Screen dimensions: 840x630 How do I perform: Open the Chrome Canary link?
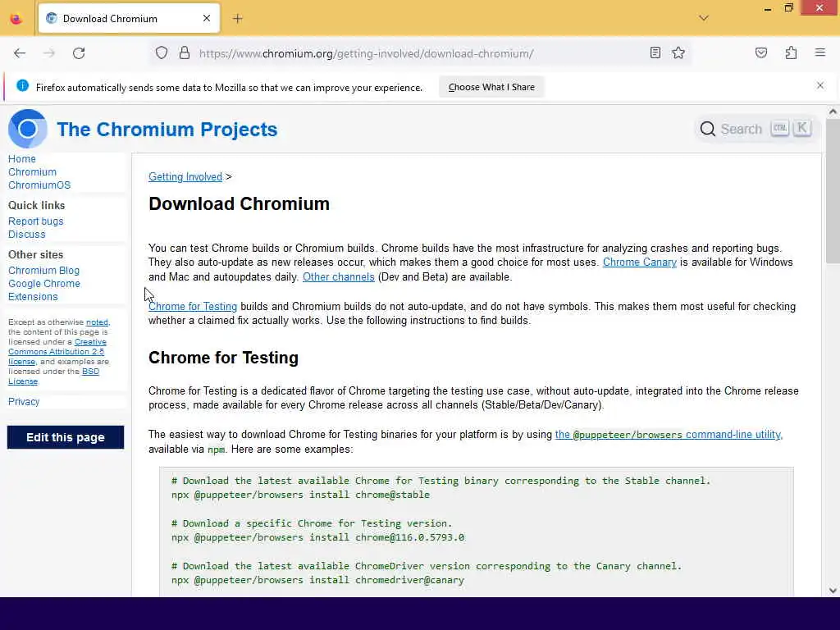[639, 262]
